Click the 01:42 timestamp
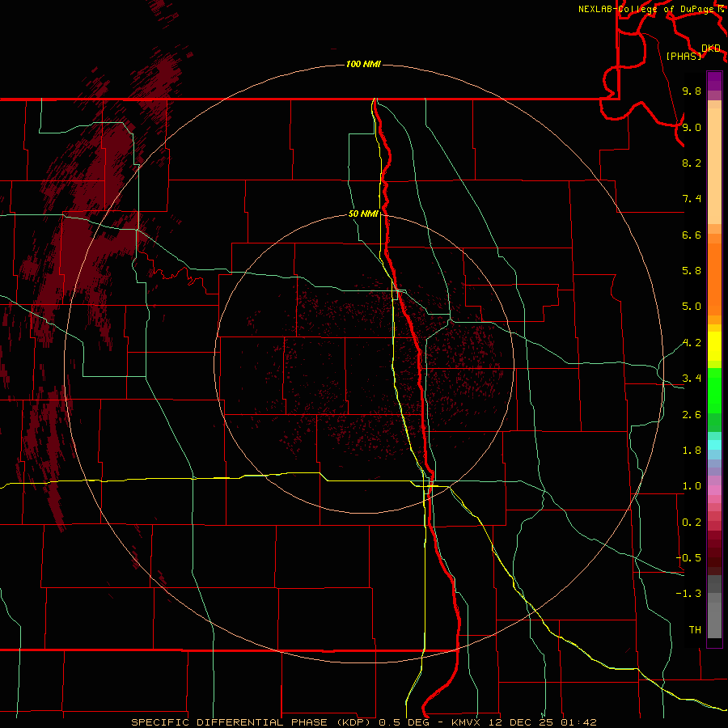Screen dimensions: 728x728 click(x=578, y=722)
